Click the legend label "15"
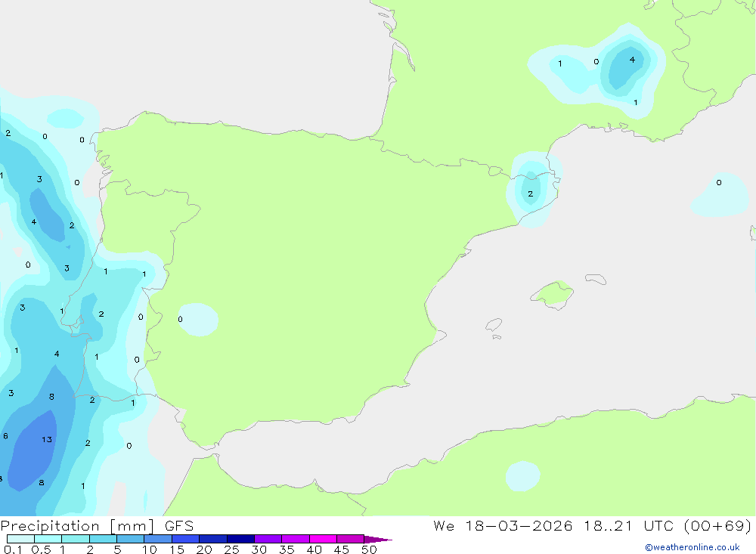756x554 pixels. tap(177, 549)
